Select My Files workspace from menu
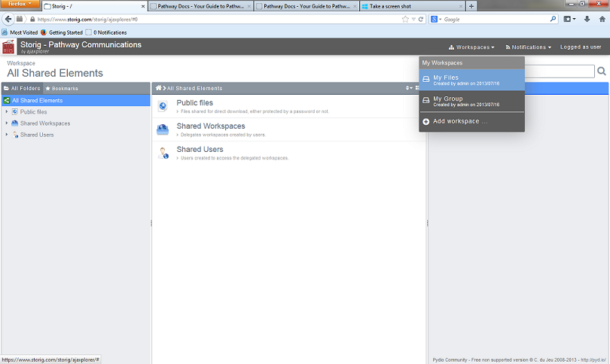This screenshot has height=364, width=610. [x=471, y=80]
